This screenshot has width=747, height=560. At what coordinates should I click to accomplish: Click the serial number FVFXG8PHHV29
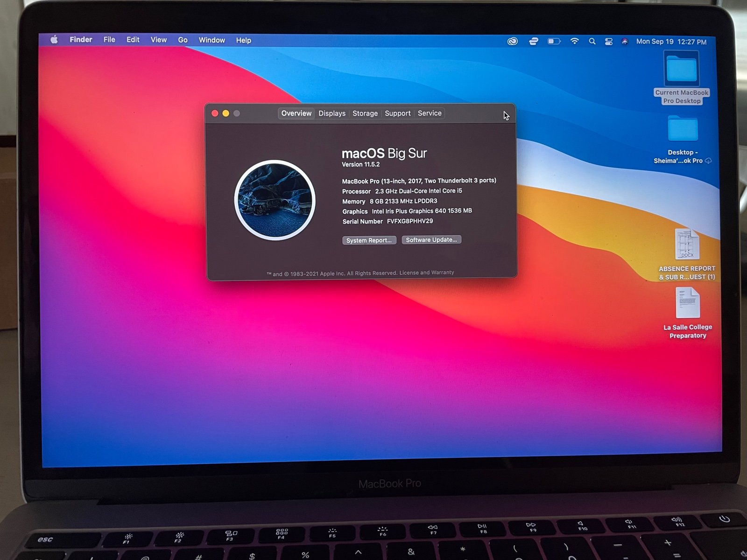point(410,221)
